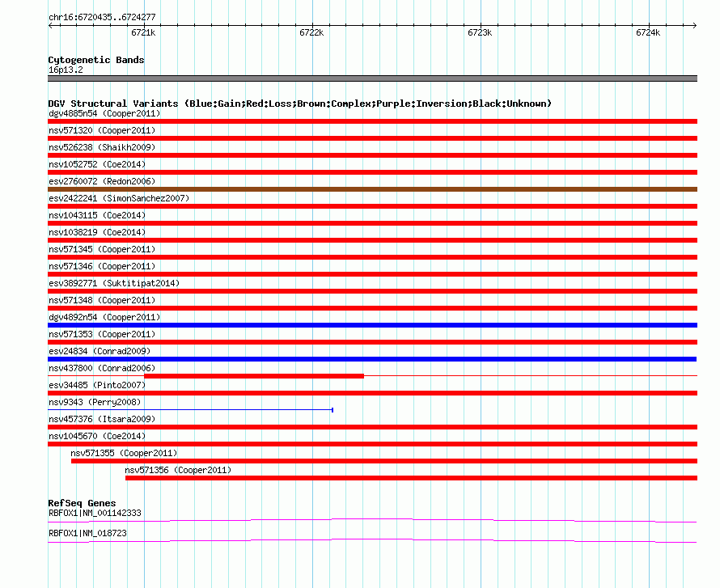Click the magenta RBFOX1|NM_001142333 transcript line
The height and width of the screenshot is (588, 720).
coord(372,520)
